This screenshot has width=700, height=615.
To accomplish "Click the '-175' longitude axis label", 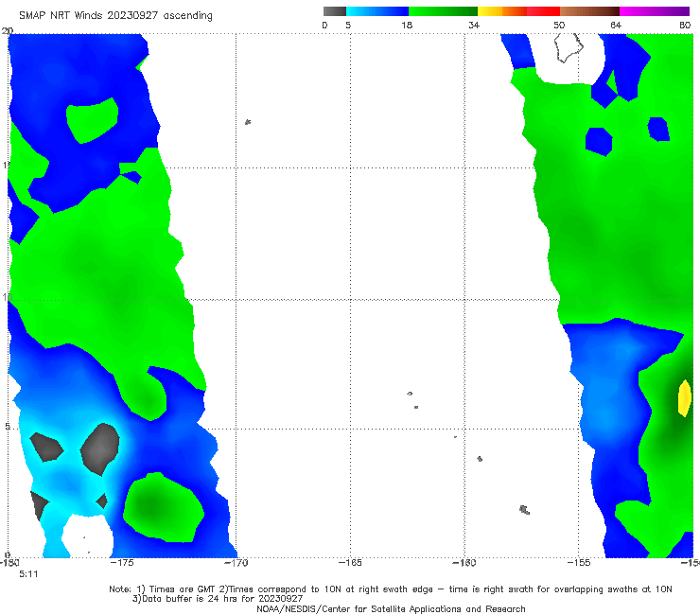I will pyautogui.click(x=121, y=563).
